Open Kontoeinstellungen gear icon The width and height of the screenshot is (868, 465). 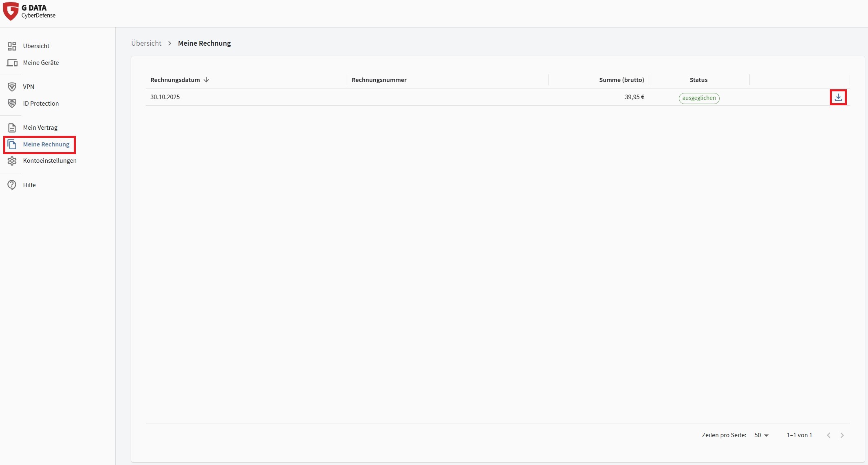pyautogui.click(x=12, y=161)
